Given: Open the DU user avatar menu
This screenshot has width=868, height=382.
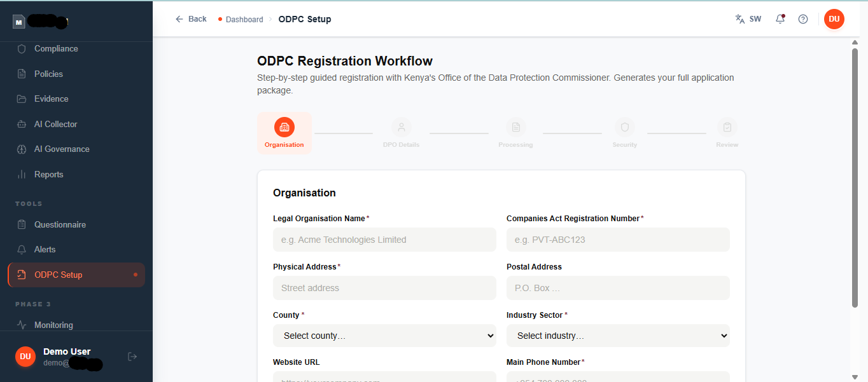Looking at the screenshot, I should [x=834, y=19].
